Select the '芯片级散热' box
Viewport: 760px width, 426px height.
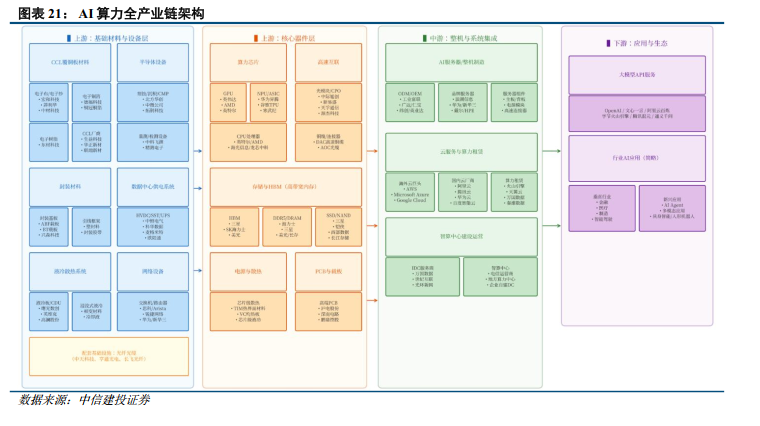pos(248,311)
